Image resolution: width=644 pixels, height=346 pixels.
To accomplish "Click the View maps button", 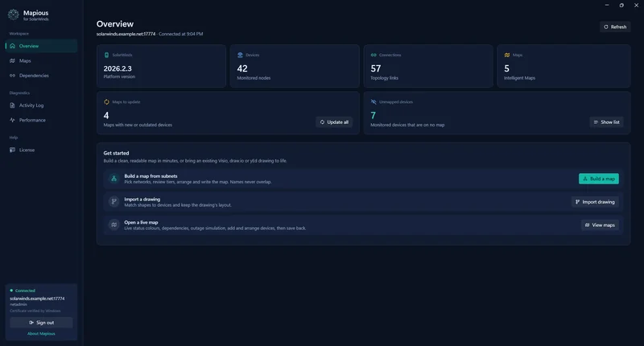I will [600, 225].
